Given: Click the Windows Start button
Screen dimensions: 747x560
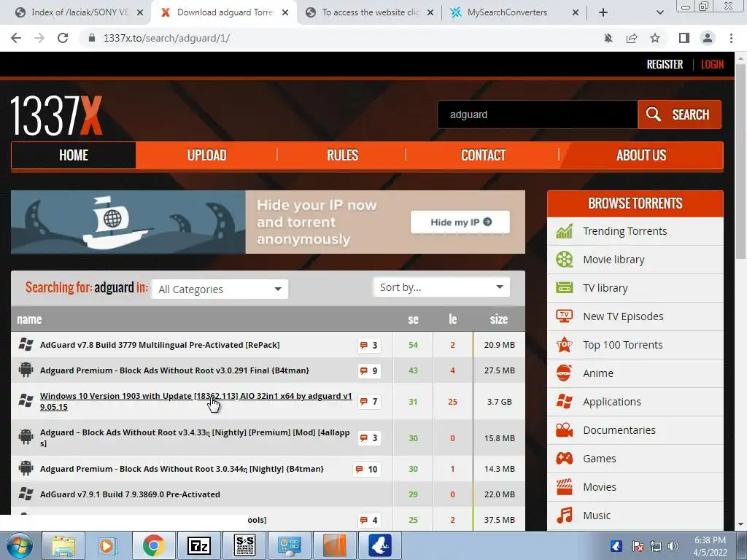Looking at the screenshot, I should pyautogui.click(x=19, y=545).
